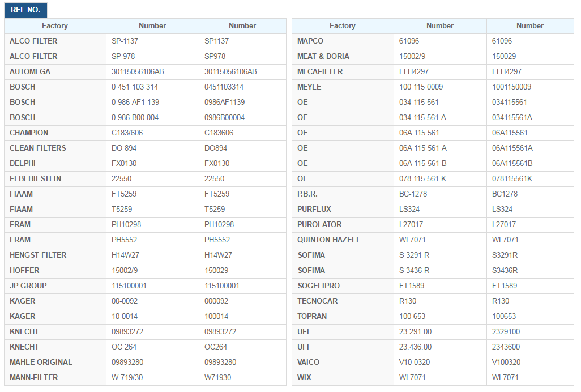The image size is (581, 392).
Task: Select VAICO factory label
Action: tap(308, 362)
